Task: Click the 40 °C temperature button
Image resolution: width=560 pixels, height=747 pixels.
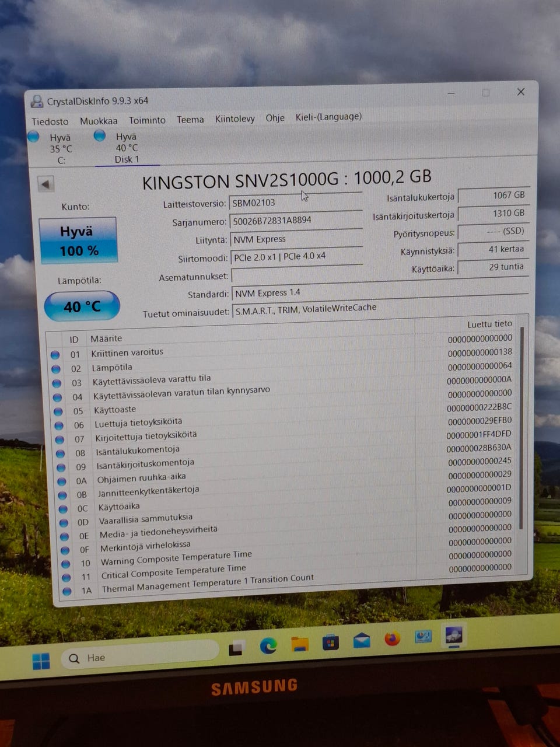Action: pos(82,306)
